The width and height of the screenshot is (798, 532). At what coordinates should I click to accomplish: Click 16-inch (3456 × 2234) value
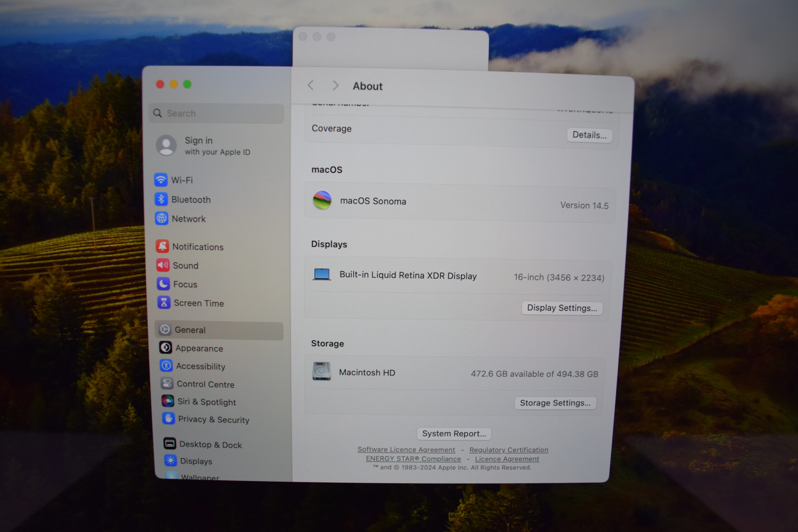pyautogui.click(x=559, y=278)
